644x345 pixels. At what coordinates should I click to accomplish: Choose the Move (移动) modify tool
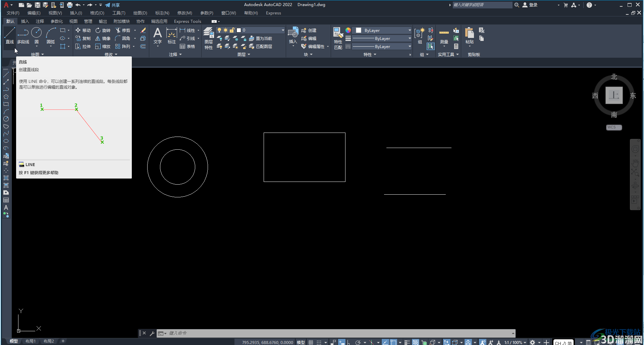point(83,30)
